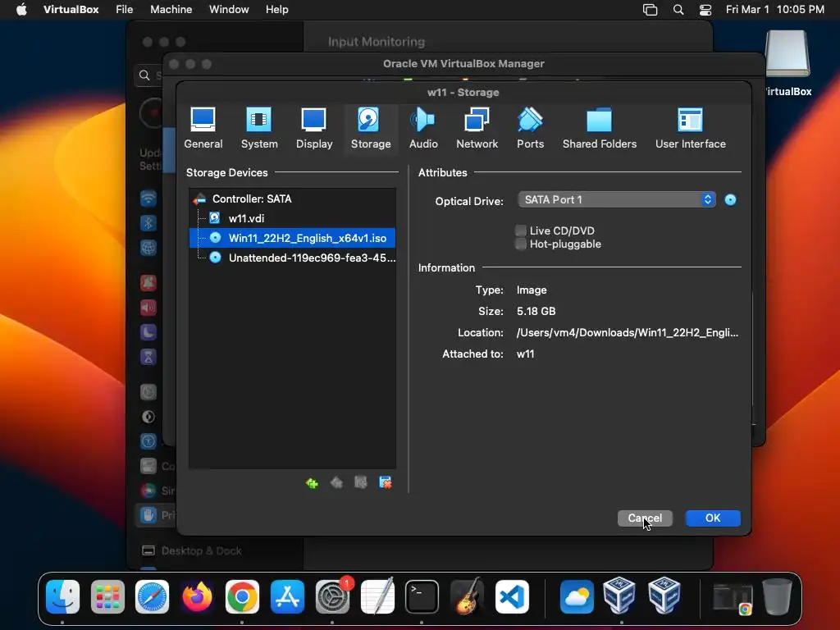Launch Google Chrome from the Dock
The width and height of the screenshot is (840, 630).
coord(242,597)
